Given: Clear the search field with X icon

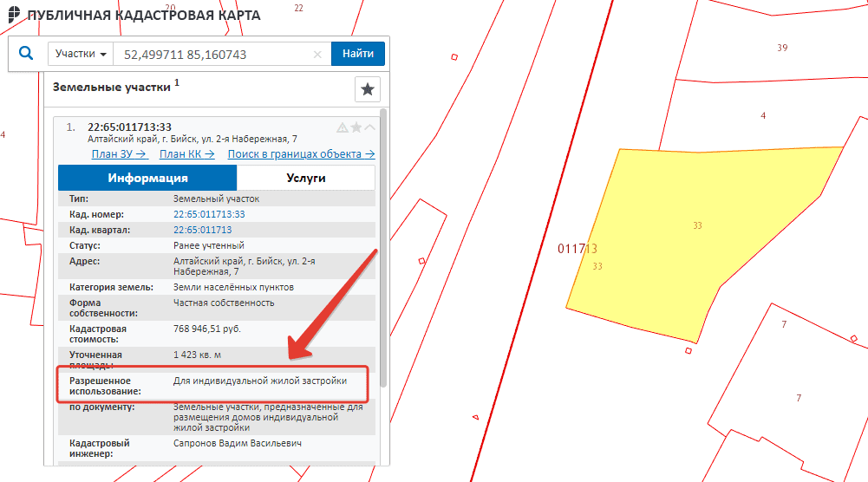Looking at the screenshot, I should [317, 54].
